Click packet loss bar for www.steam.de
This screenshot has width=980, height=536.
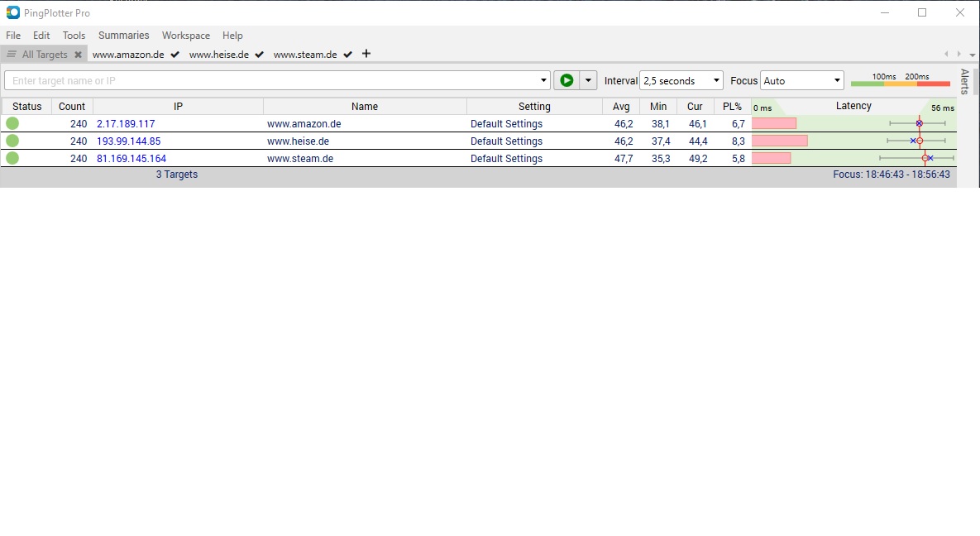pos(772,158)
